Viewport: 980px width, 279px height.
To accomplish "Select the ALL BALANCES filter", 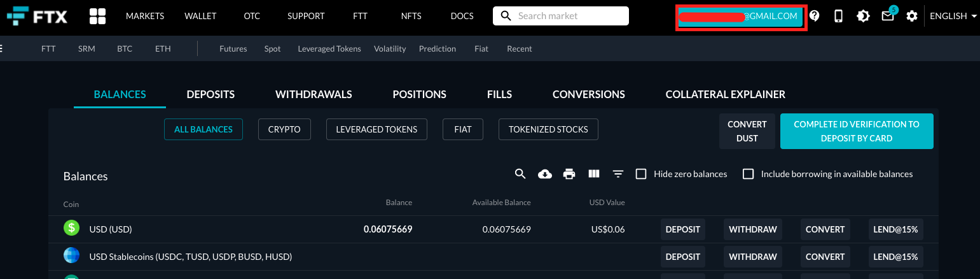I will tap(204, 129).
